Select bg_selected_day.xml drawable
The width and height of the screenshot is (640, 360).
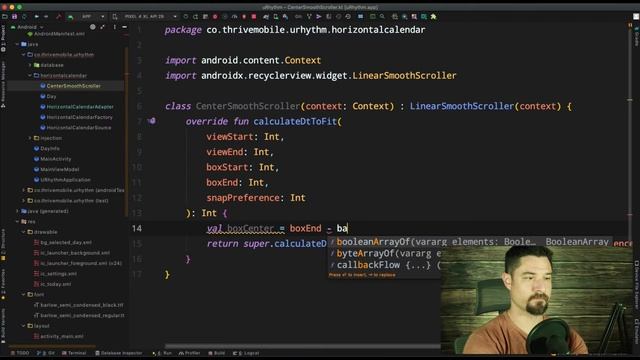click(63, 242)
